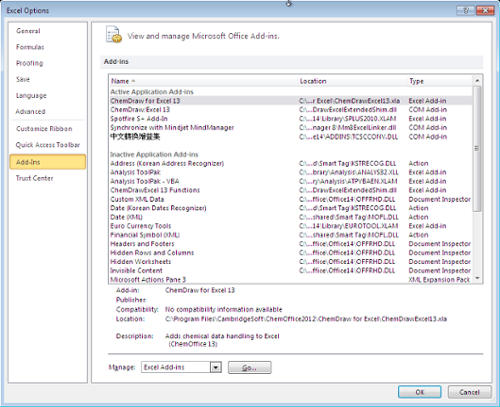This screenshot has width=500, height=407.
Task: Dismiss dialog with Cancel button
Action: tap(469, 392)
